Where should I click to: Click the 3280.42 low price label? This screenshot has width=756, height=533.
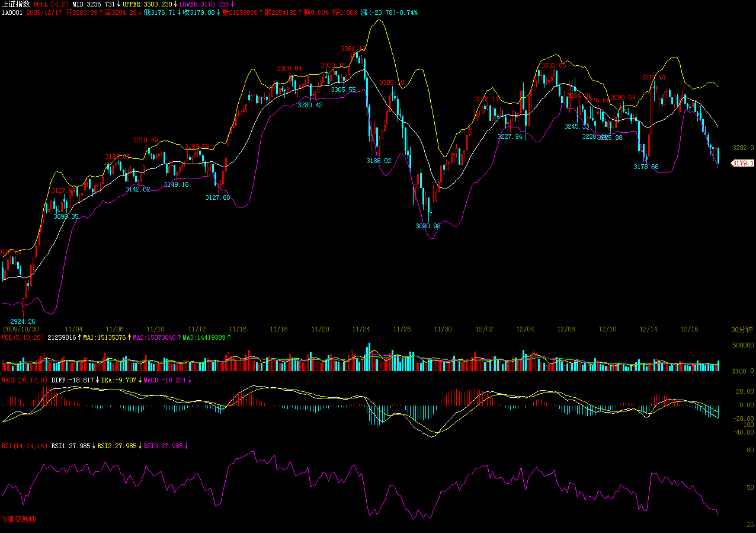(310, 105)
